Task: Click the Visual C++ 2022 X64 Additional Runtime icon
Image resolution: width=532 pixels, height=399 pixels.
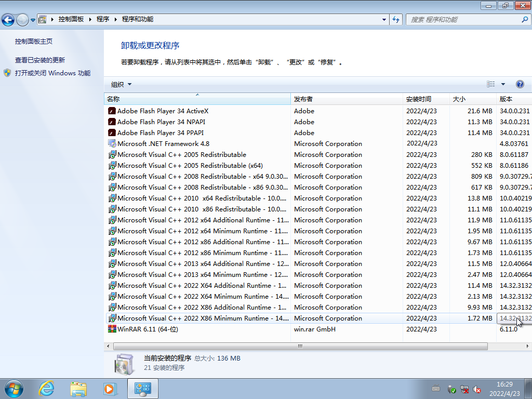Action: tap(112, 285)
